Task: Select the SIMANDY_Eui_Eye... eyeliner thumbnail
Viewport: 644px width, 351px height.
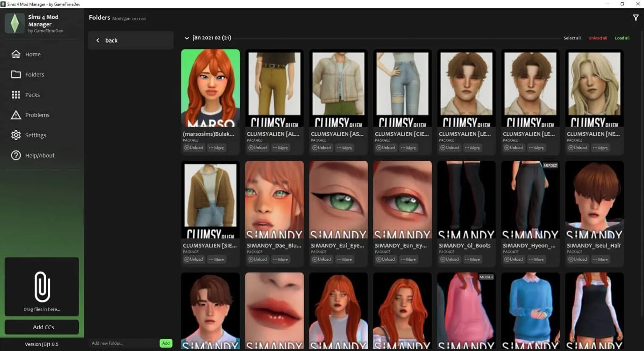Action: [338, 200]
